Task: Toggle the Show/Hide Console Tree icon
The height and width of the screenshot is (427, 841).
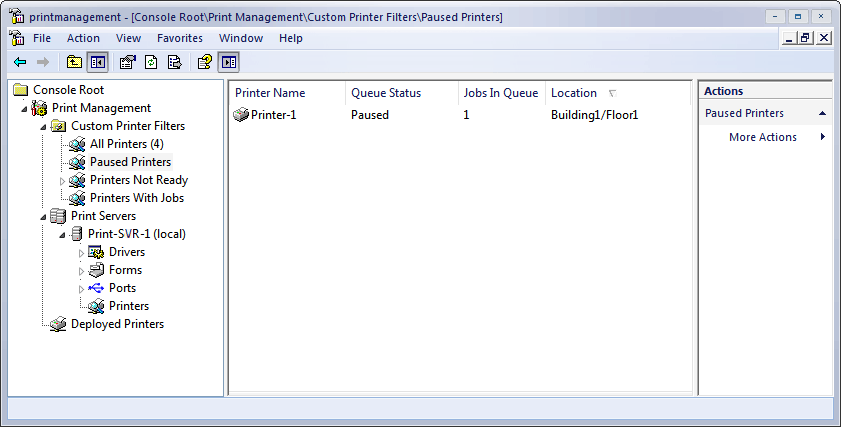Action: click(x=98, y=62)
